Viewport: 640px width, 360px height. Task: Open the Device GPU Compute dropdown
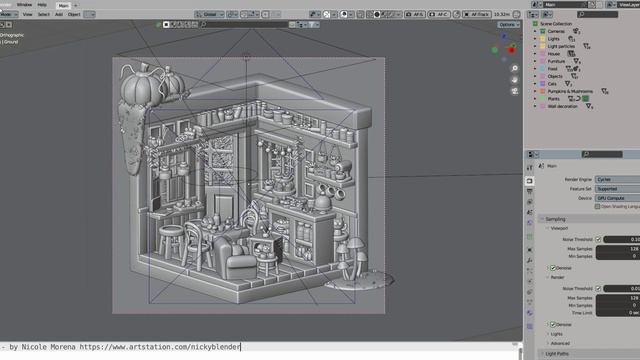(x=617, y=198)
